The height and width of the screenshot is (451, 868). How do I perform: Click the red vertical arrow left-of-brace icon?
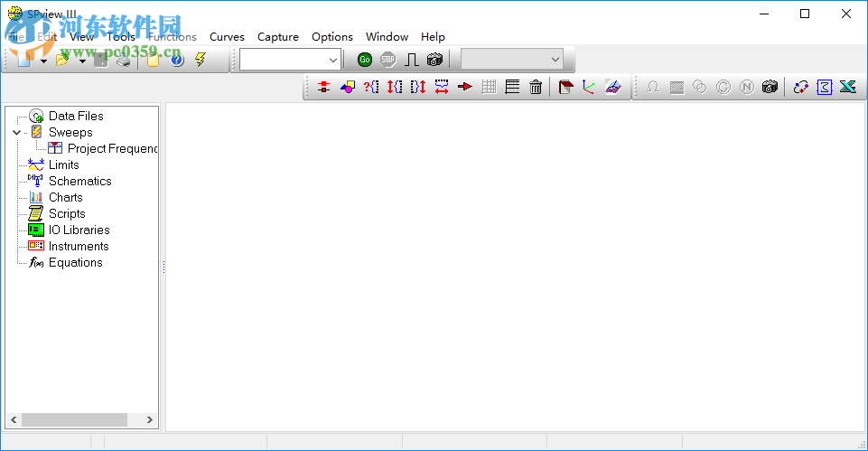click(x=395, y=87)
